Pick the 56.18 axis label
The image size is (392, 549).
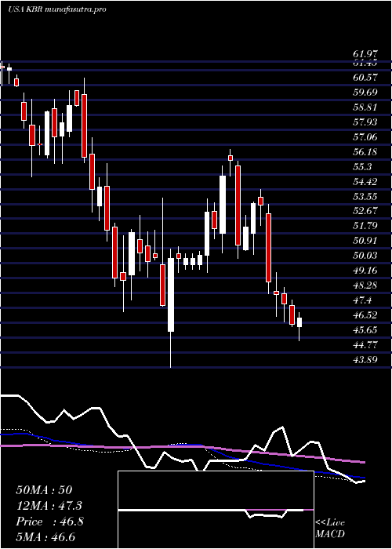365,151
